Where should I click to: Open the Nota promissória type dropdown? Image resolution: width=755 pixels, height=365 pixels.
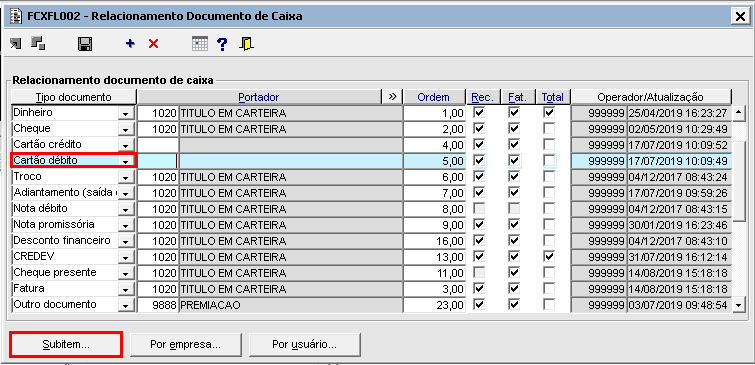pos(126,225)
